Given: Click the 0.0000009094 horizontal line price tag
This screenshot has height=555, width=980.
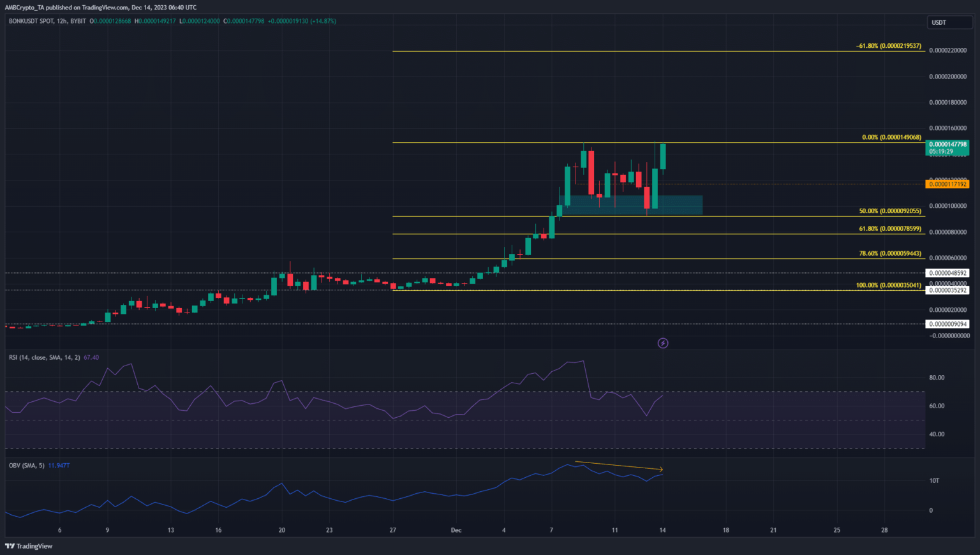Looking at the screenshot, I should [947, 324].
